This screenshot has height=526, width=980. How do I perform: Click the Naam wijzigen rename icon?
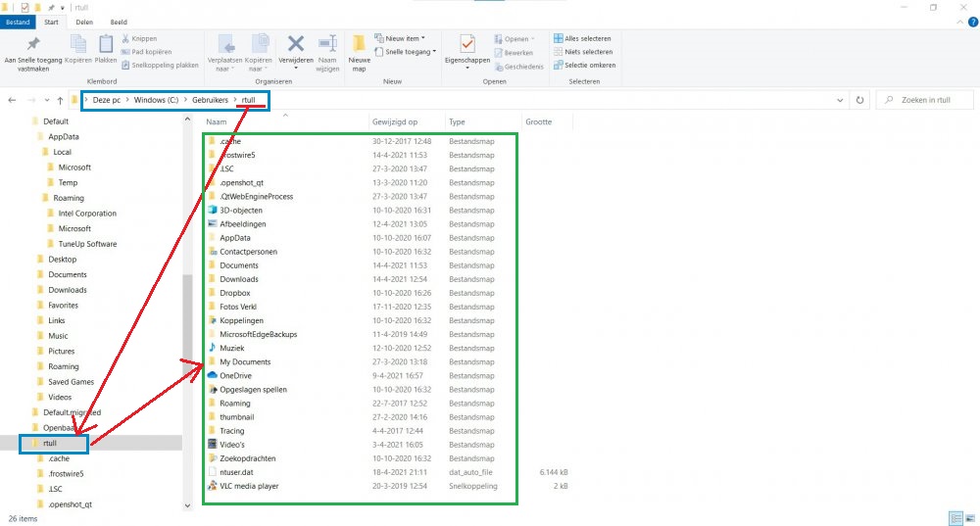coord(327,47)
